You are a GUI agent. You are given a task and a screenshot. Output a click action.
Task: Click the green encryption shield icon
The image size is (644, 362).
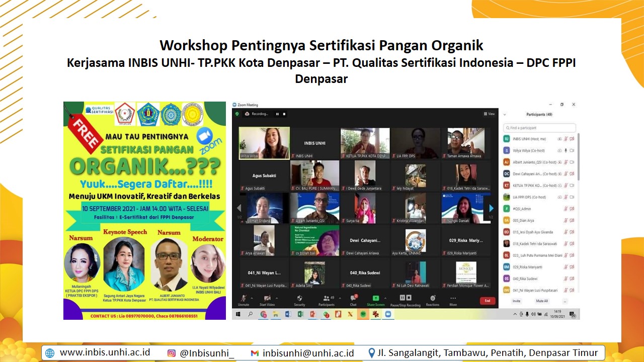[237, 114]
